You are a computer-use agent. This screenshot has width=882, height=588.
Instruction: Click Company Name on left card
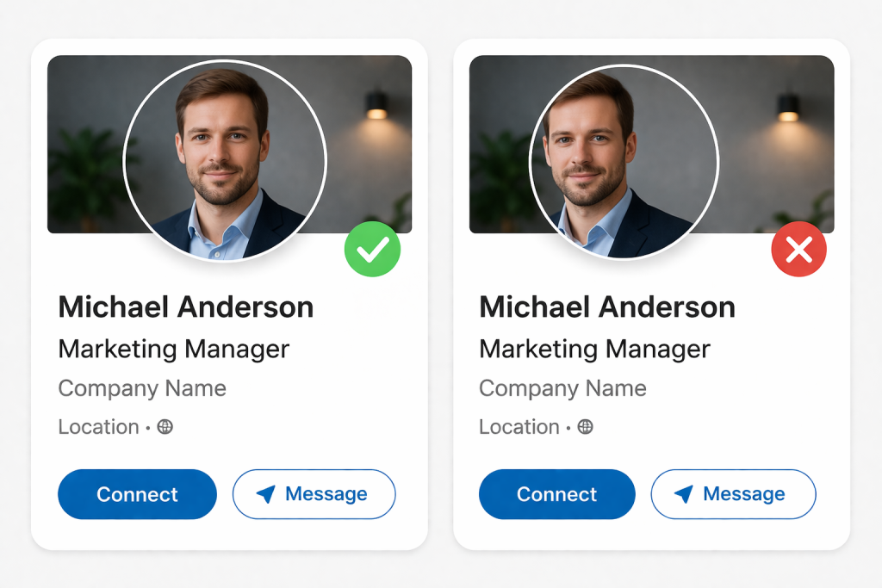pos(142,388)
